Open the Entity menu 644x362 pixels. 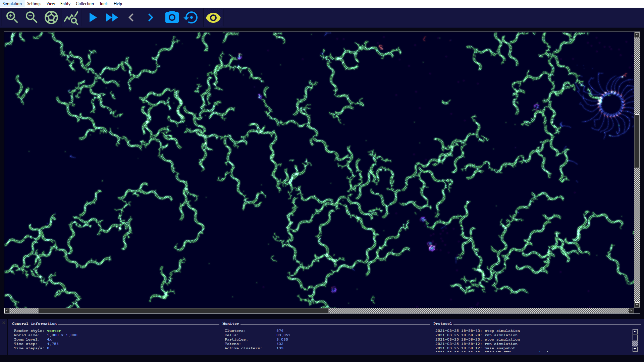pos(65,4)
